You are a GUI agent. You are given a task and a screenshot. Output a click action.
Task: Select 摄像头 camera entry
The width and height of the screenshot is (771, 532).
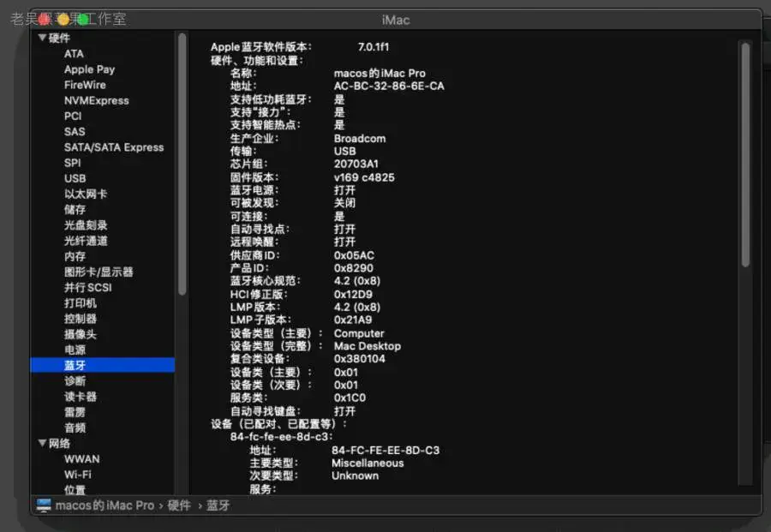pos(81,334)
